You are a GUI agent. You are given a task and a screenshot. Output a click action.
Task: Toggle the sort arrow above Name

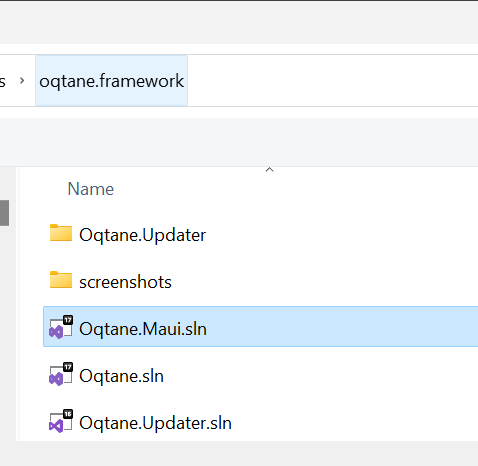coord(269,170)
